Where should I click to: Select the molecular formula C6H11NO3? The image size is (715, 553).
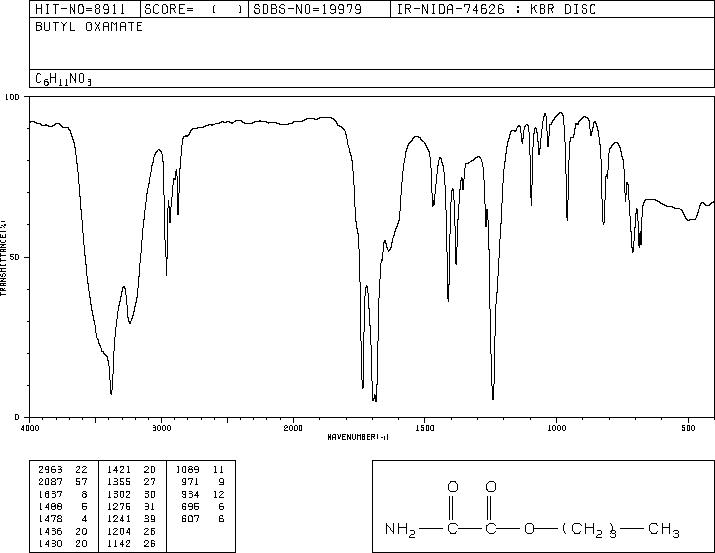63,79
